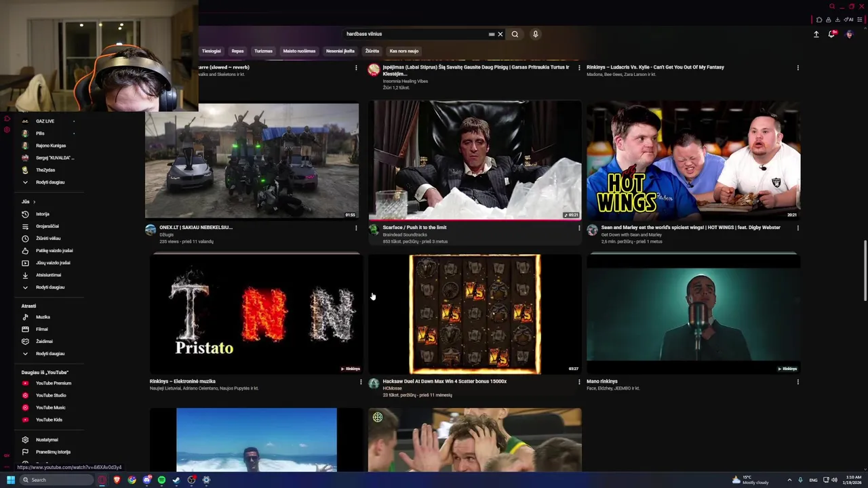Image resolution: width=868 pixels, height=488 pixels.
Task: Open the on-screen keyboard icon in search box
Action: click(492, 34)
